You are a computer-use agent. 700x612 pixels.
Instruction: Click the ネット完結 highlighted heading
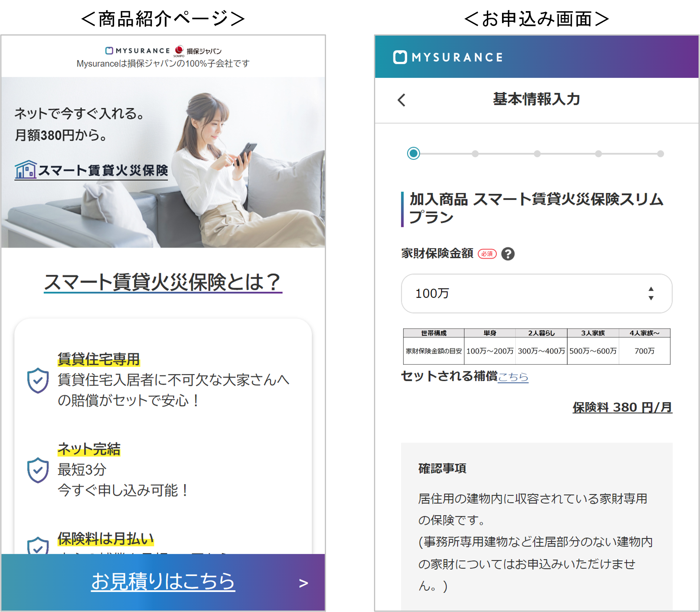pyautogui.click(x=89, y=449)
